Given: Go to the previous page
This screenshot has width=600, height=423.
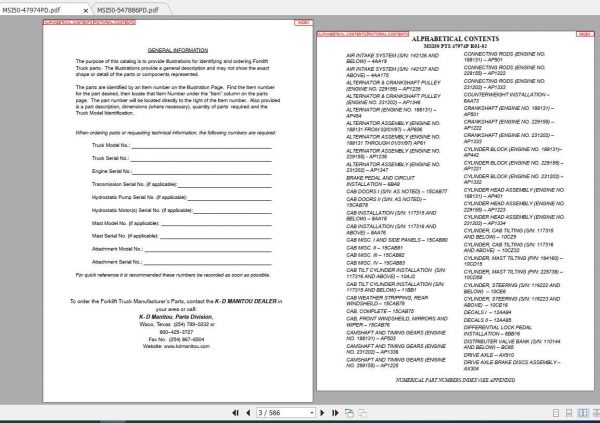Looking at the screenshot, I should [248, 413].
